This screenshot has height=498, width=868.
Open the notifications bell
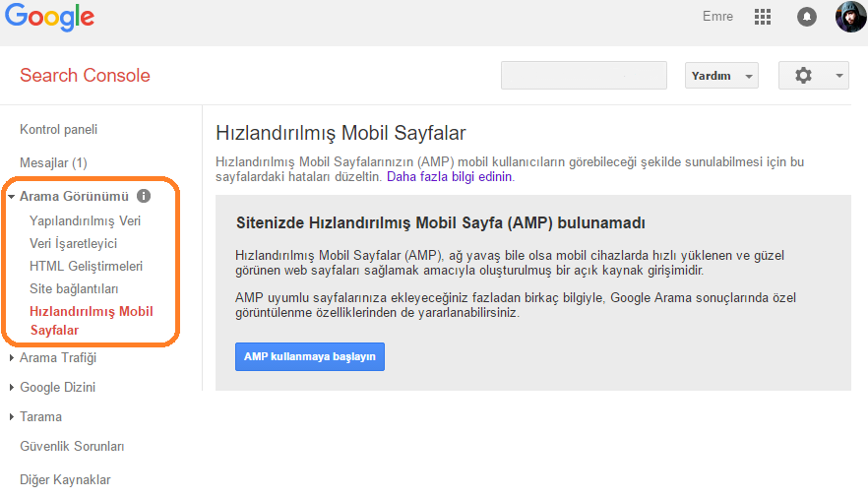point(807,17)
